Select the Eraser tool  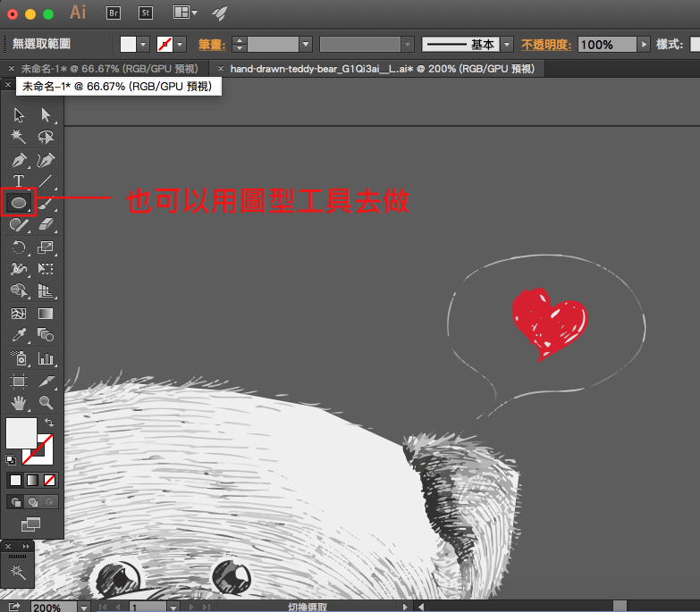click(46, 225)
